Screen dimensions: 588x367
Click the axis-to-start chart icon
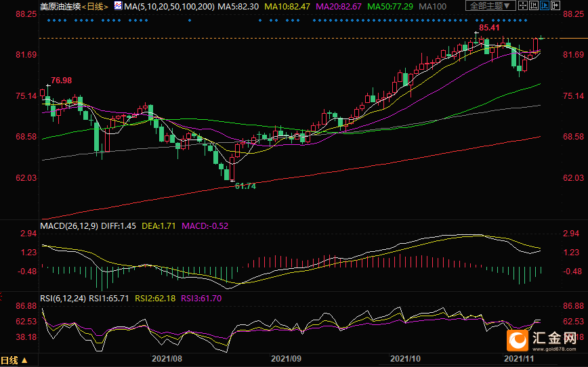534,6
